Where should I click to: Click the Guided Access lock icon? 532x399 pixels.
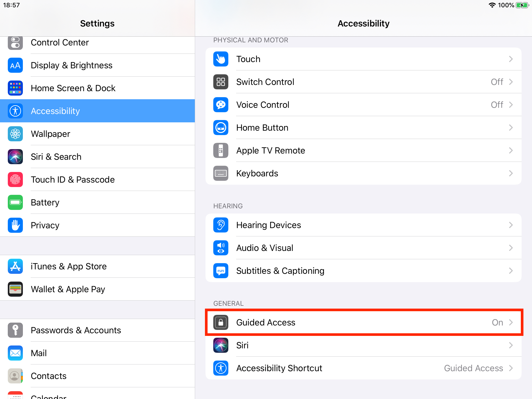pos(221,322)
